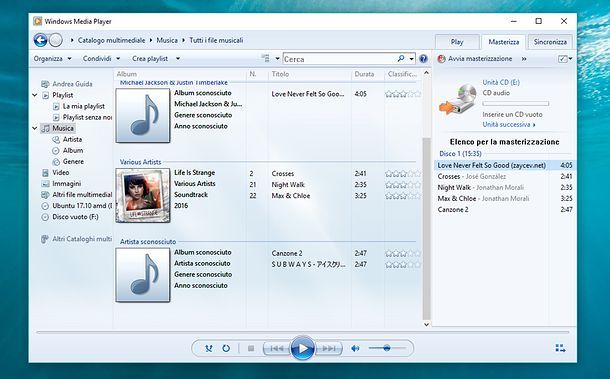
Task: Go back with the blue back arrow
Action: [40, 40]
